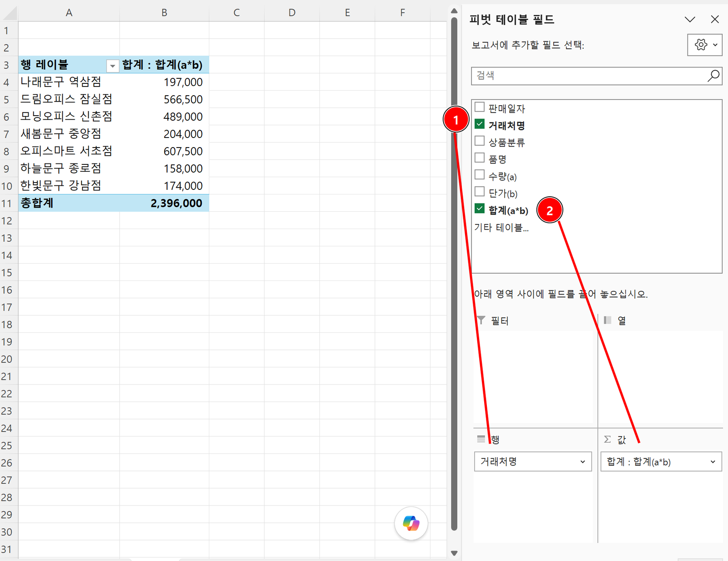Select the grand total 2,396,000
This screenshot has width=728, height=561.
(x=164, y=203)
